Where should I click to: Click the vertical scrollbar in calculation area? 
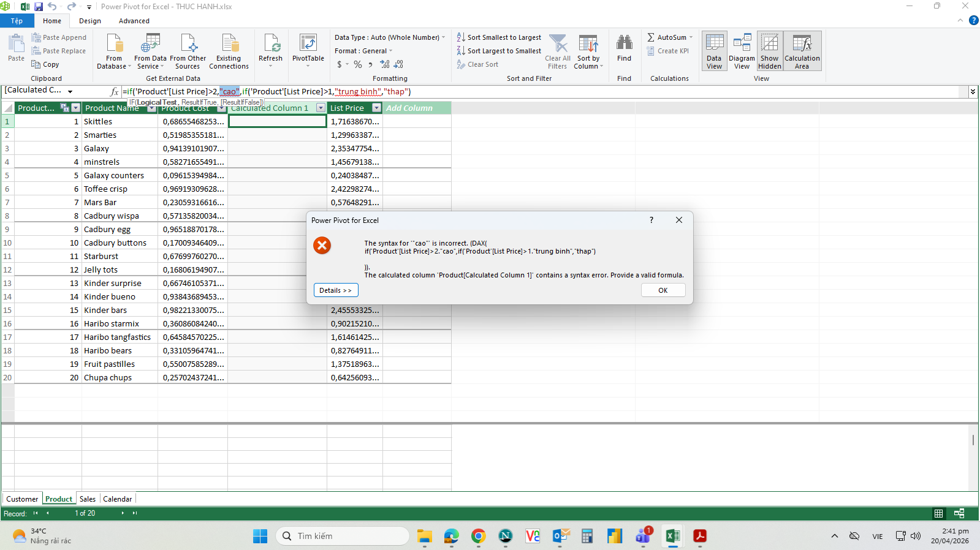pos(973,440)
